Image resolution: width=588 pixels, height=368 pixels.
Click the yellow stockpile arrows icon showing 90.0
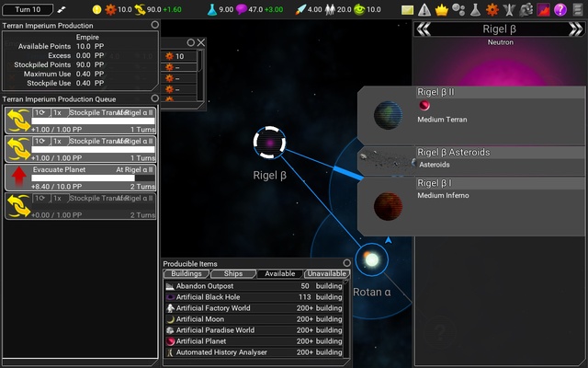tap(140, 10)
